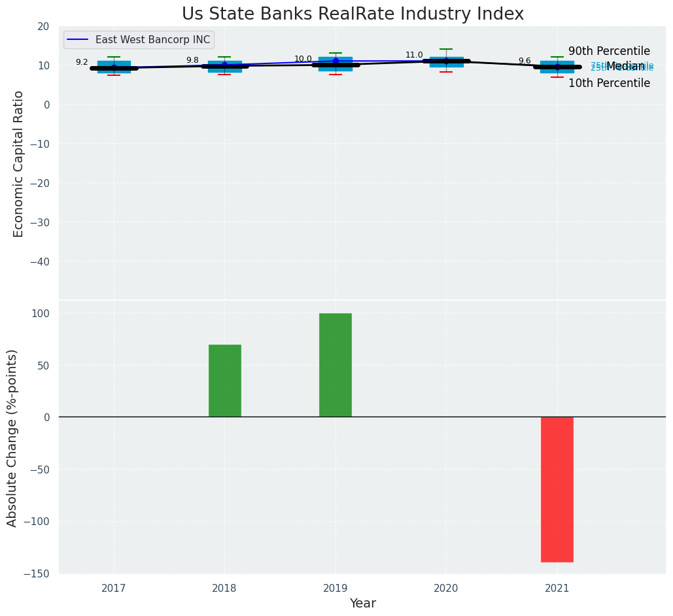The image size is (673, 616).
Task: Click the blue line sample in the legend
Action: coord(78,40)
